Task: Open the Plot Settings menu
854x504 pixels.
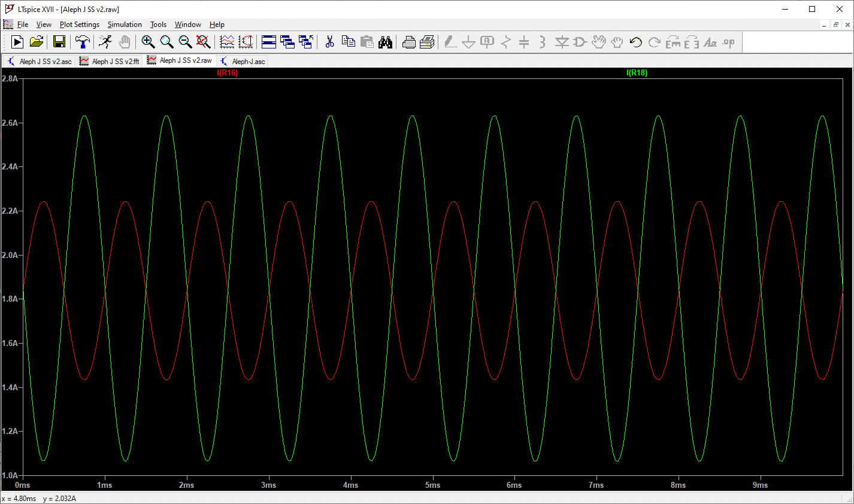Action: 80,25
